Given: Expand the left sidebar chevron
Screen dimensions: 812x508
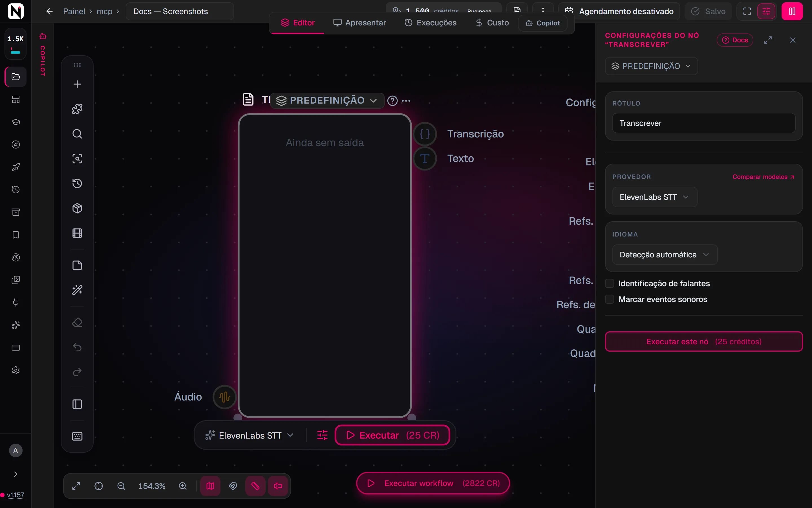Looking at the screenshot, I should 16,474.
